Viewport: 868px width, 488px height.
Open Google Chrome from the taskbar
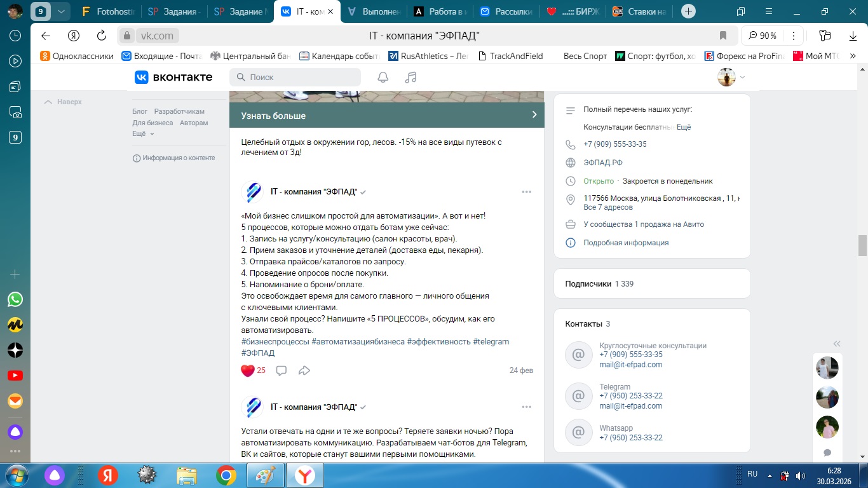click(226, 475)
